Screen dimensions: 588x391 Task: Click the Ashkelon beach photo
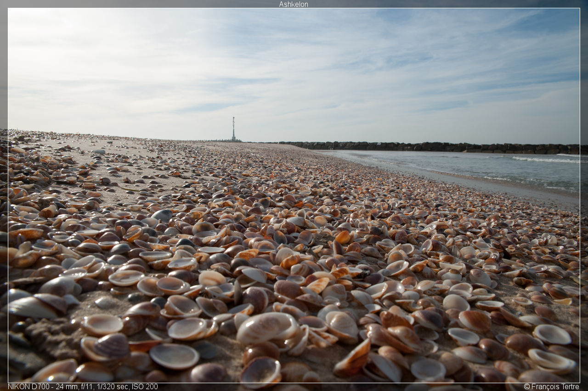pyautogui.click(x=294, y=195)
